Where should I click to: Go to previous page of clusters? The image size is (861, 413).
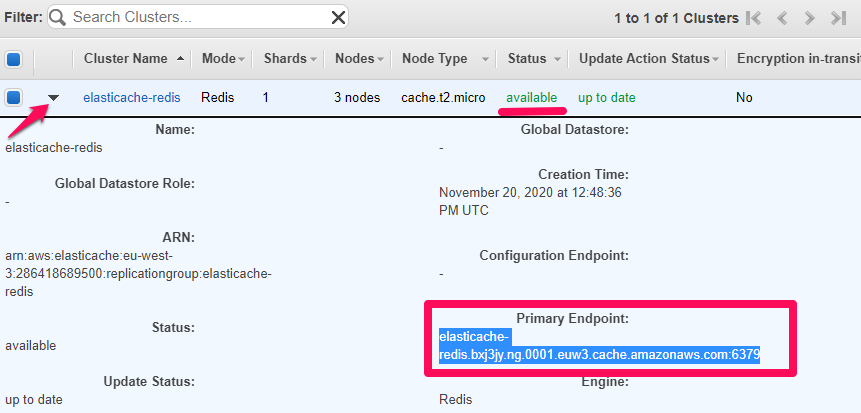click(783, 18)
